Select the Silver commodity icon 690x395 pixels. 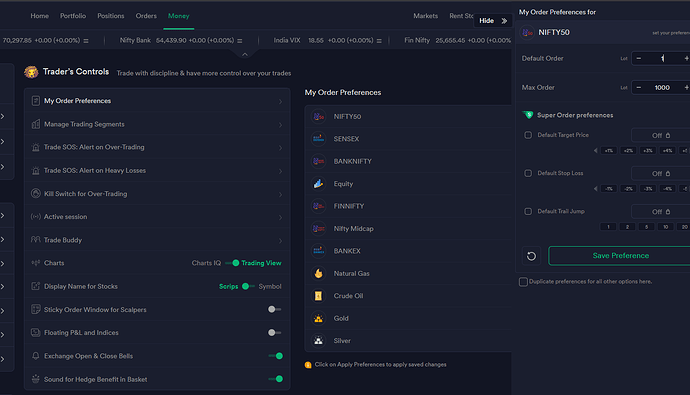318,340
